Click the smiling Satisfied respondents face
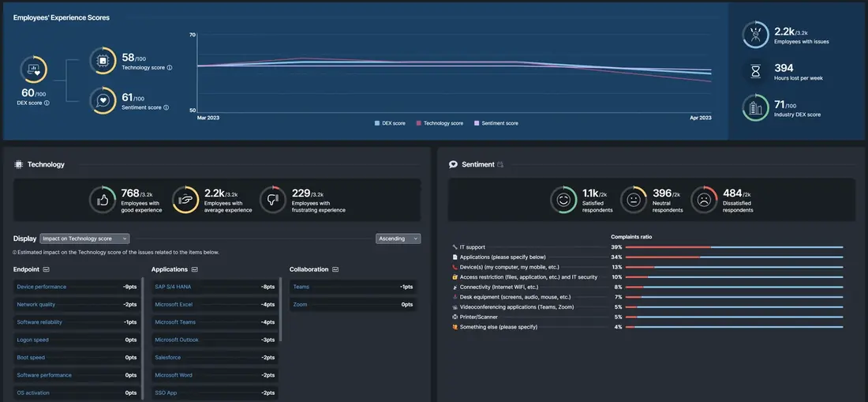 (563, 199)
